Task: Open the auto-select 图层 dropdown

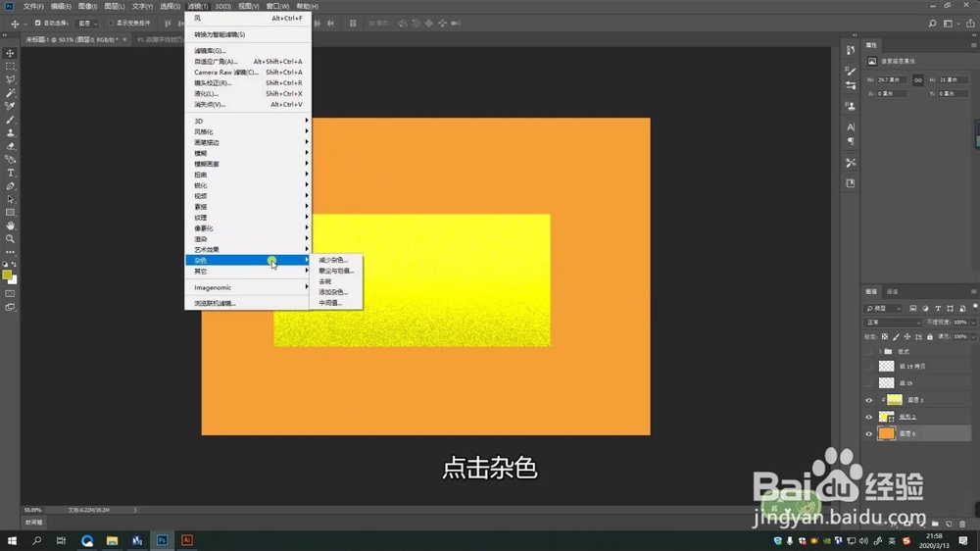Action: click(87, 24)
